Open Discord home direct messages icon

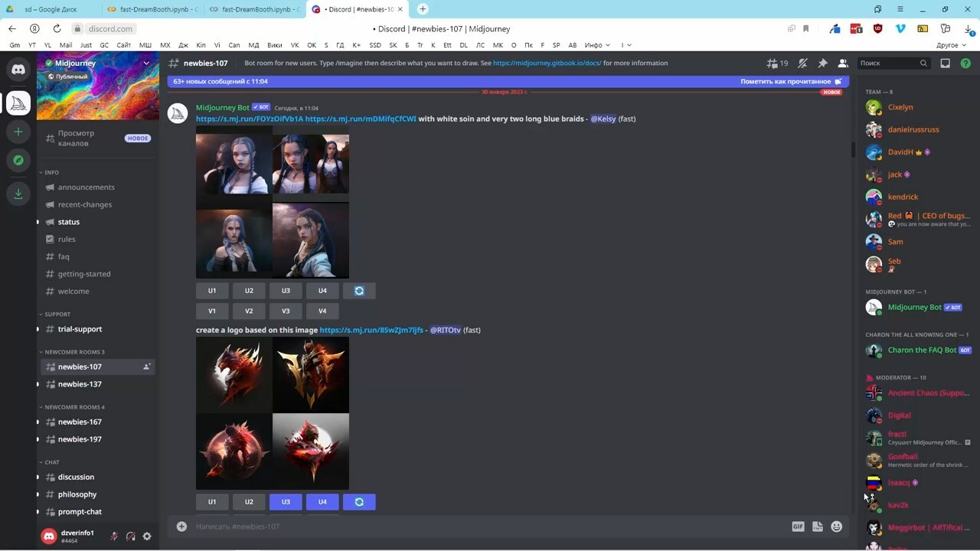tap(18, 70)
